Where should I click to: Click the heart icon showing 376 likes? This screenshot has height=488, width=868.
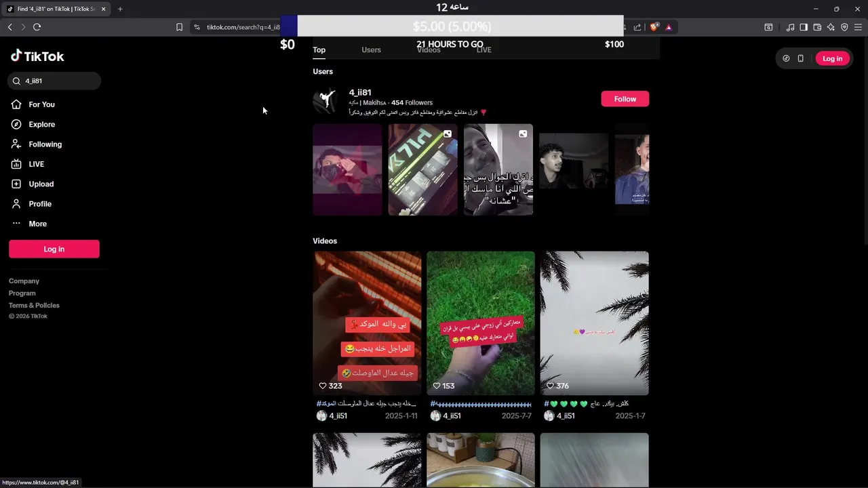[550, 386]
